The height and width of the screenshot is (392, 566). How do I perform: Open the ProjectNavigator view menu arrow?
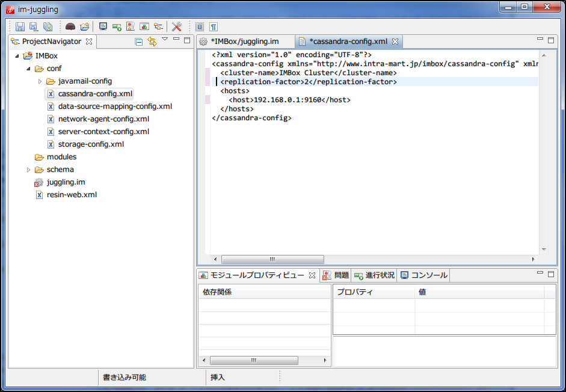(x=164, y=40)
